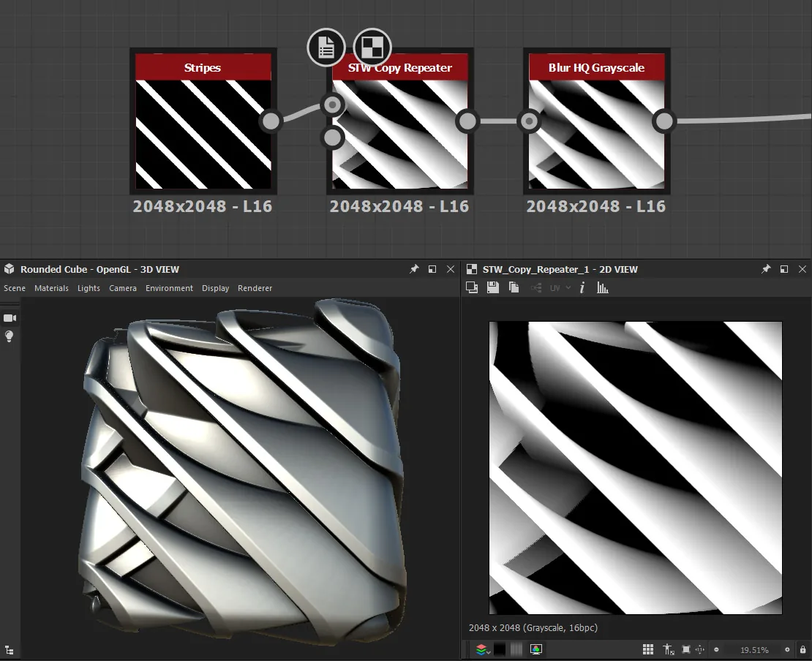Click the 2D view grayscale preview image
Screen dimensions: 812x661
tap(636, 467)
